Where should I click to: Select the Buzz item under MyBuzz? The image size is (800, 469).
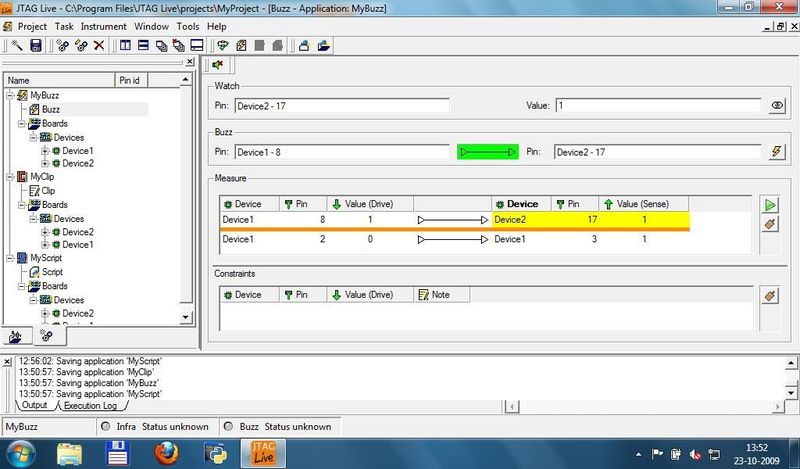(x=51, y=109)
